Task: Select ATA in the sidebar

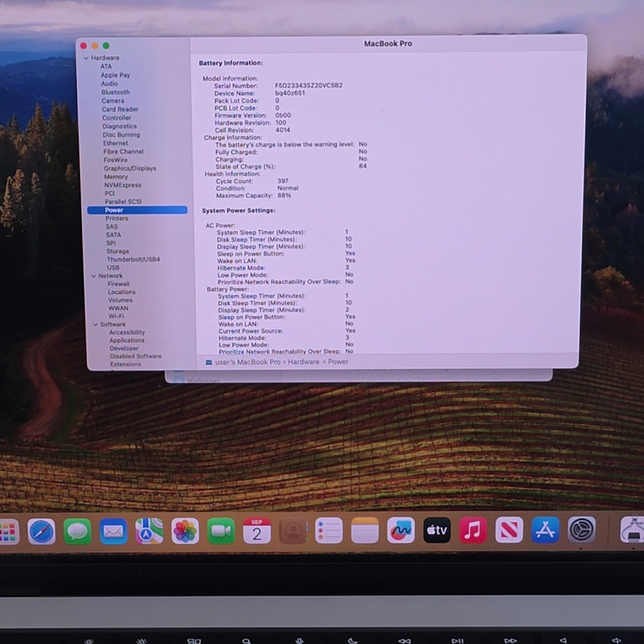Action: click(x=106, y=67)
